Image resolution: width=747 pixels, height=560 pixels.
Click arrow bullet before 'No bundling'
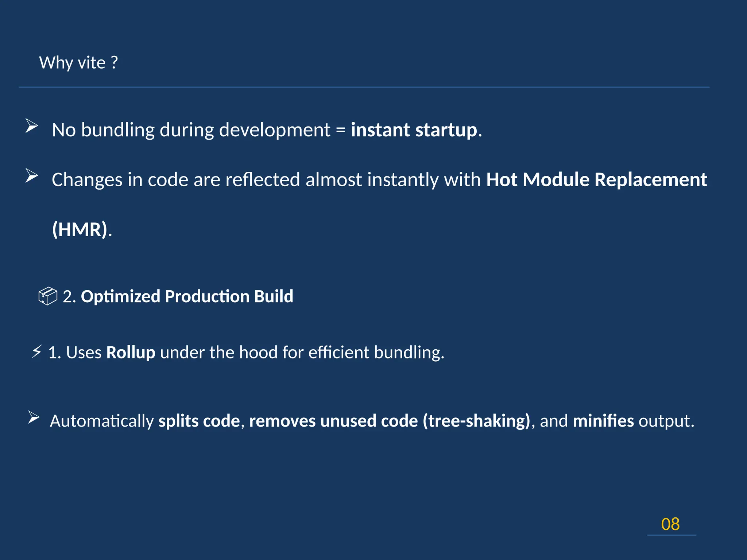[32, 126]
